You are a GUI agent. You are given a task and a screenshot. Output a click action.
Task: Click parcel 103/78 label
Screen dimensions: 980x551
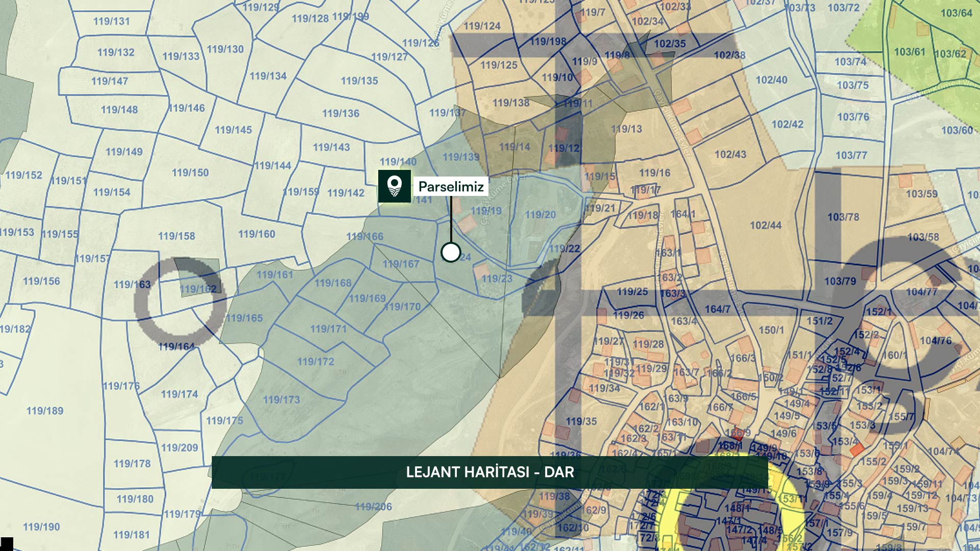tap(843, 217)
